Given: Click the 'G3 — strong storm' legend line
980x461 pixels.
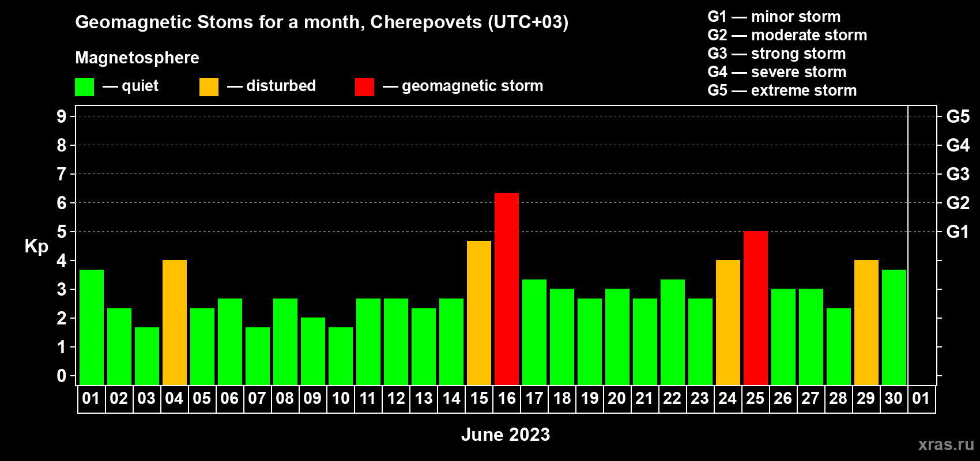Looking at the screenshot, I should point(777,54).
